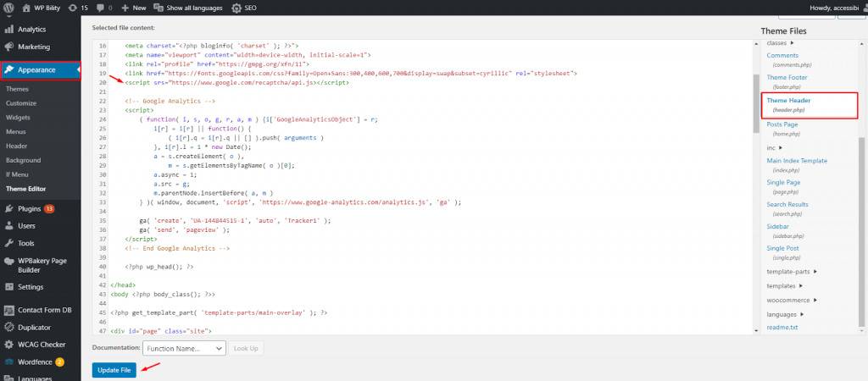Click the Contact Form DB icon
This screenshot has height=381, width=868.
(x=8, y=310)
